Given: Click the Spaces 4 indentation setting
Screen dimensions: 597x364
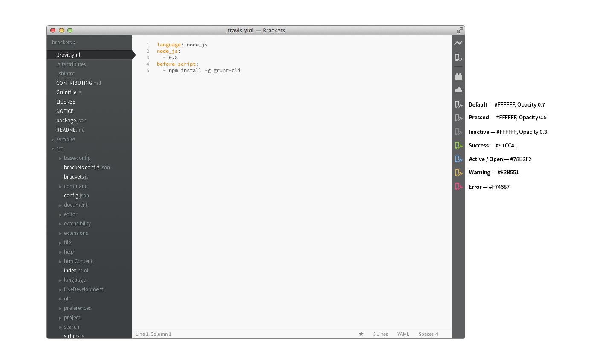Looking at the screenshot, I should (x=428, y=334).
